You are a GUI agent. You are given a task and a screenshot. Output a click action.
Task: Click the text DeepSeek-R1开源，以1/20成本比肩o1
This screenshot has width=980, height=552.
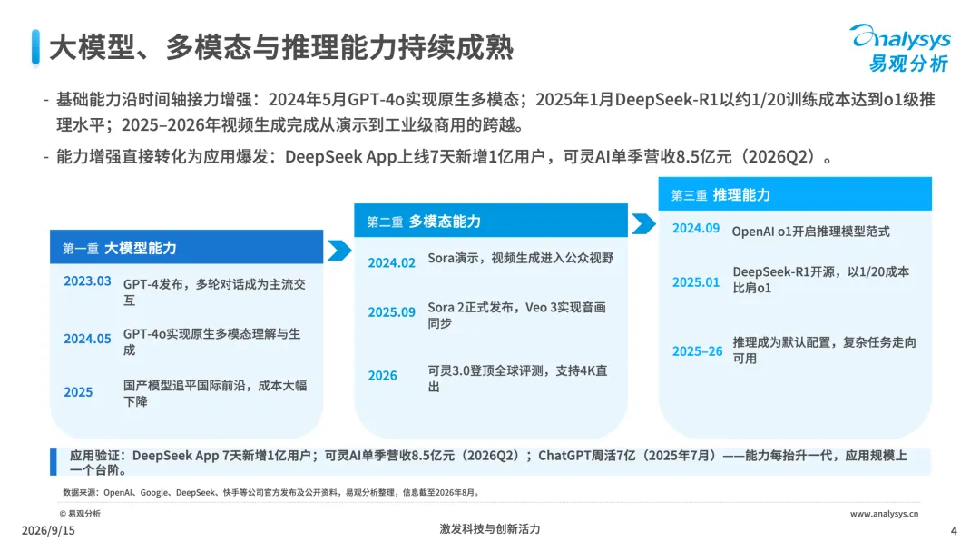820,280
